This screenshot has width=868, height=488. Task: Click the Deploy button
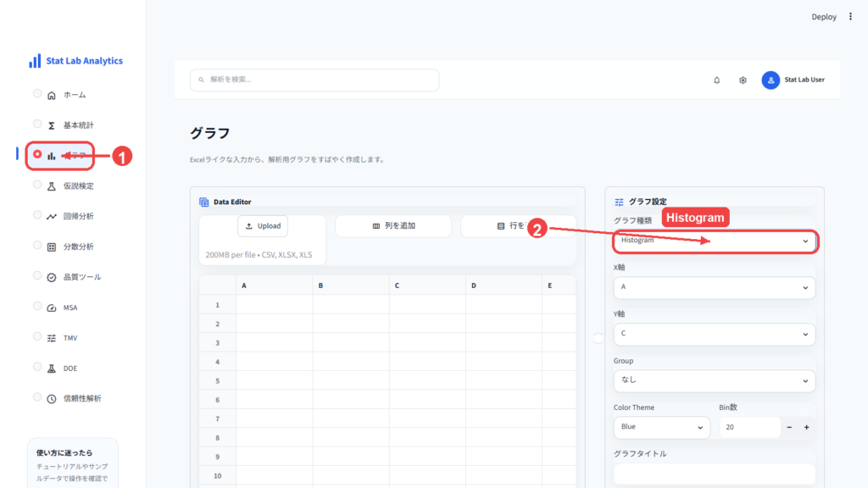tap(824, 17)
